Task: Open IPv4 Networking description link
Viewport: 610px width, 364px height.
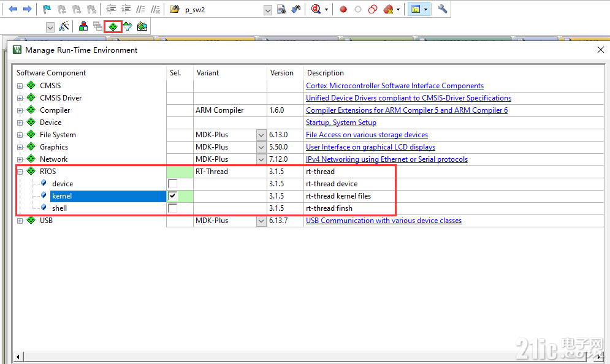Action: (x=387, y=159)
